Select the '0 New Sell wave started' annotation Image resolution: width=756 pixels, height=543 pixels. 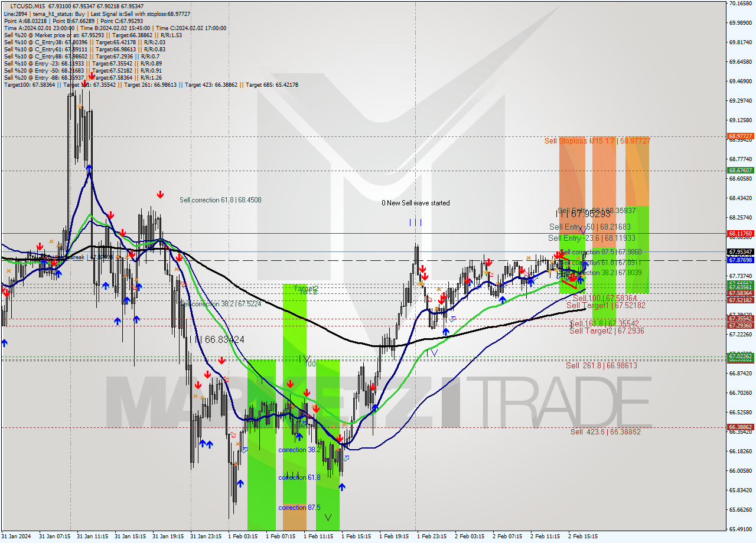(415, 203)
